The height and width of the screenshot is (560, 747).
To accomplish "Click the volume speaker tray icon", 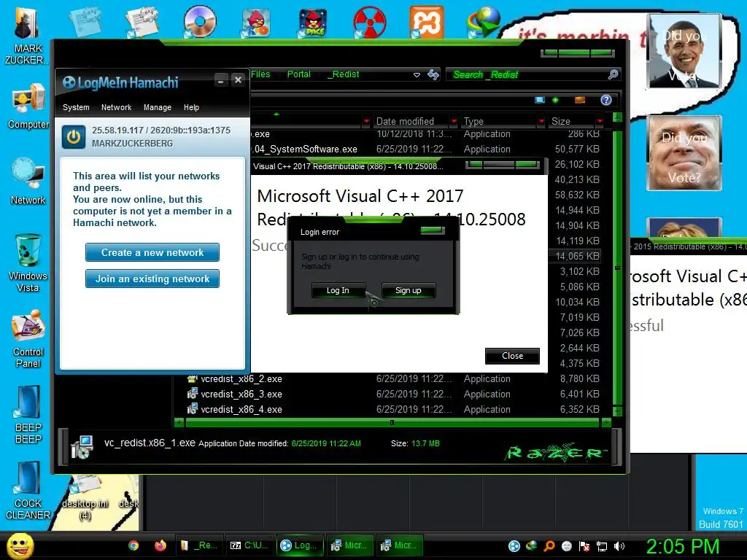I will tap(619, 546).
